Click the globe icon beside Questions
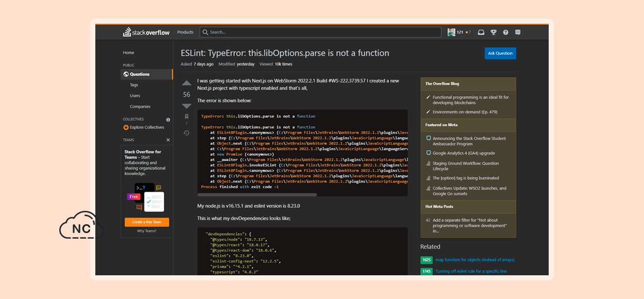The height and width of the screenshot is (299, 644). 126,74
